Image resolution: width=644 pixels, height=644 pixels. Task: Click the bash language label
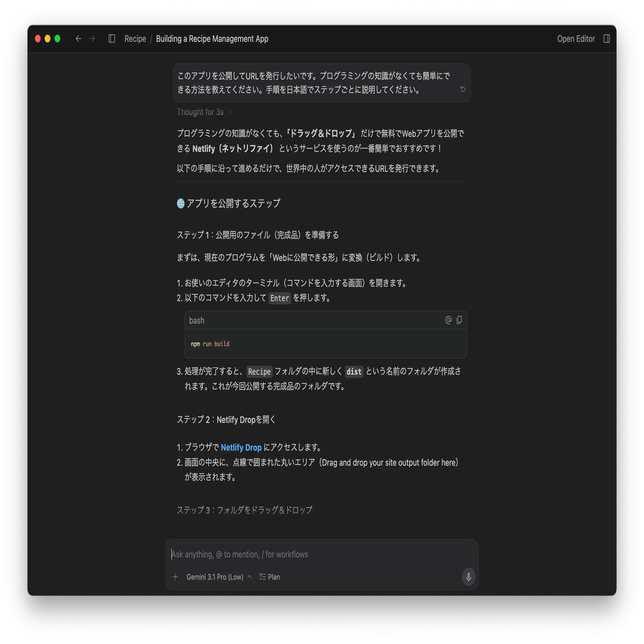click(197, 320)
